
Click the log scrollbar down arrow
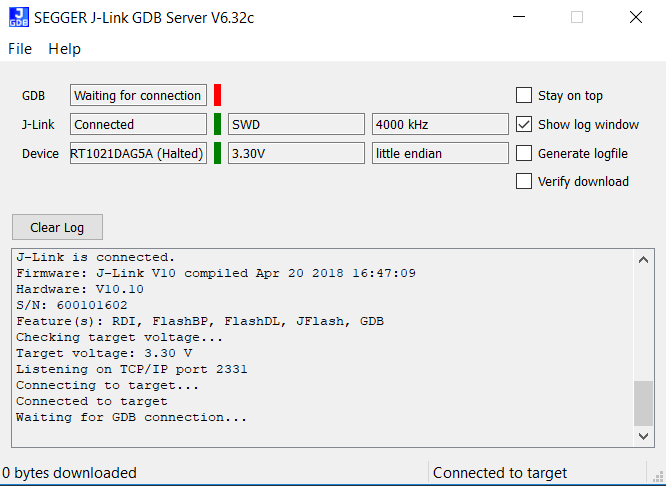pyautogui.click(x=644, y=436)
